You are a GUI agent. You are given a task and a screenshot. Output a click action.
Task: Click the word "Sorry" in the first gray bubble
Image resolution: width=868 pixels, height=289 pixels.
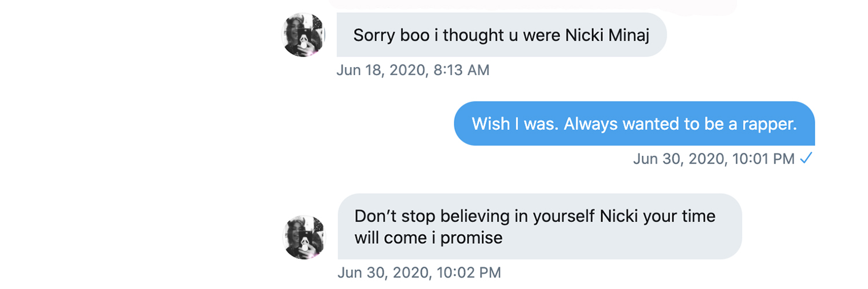374,35
